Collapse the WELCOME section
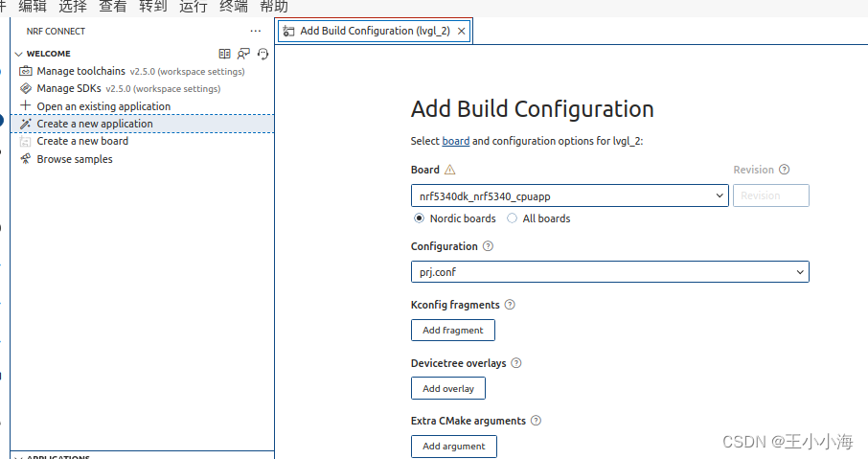Viewport: 868px width, 459px height. pos(18,54)
